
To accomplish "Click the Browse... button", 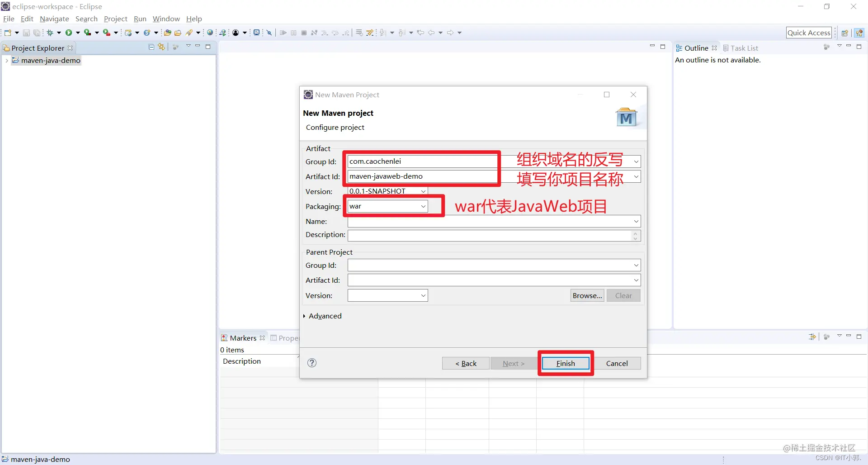I will (587, 295).
